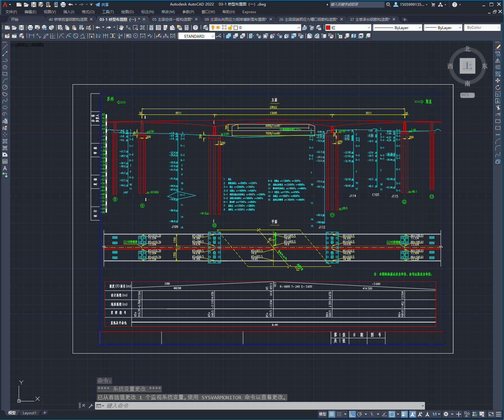This screenshot has width=504, height=420.
Task: Click the 共享 share button
Action: [x=102, y=5]
